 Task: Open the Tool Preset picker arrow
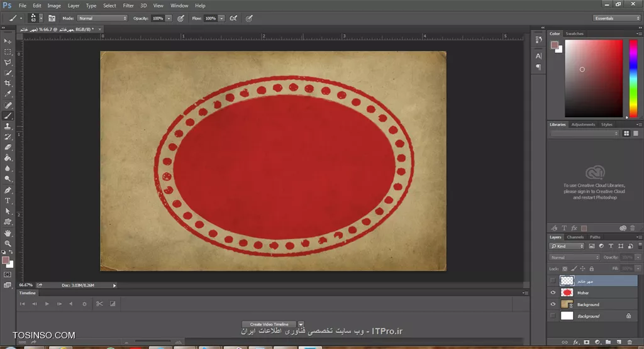[x=21, y=18]
